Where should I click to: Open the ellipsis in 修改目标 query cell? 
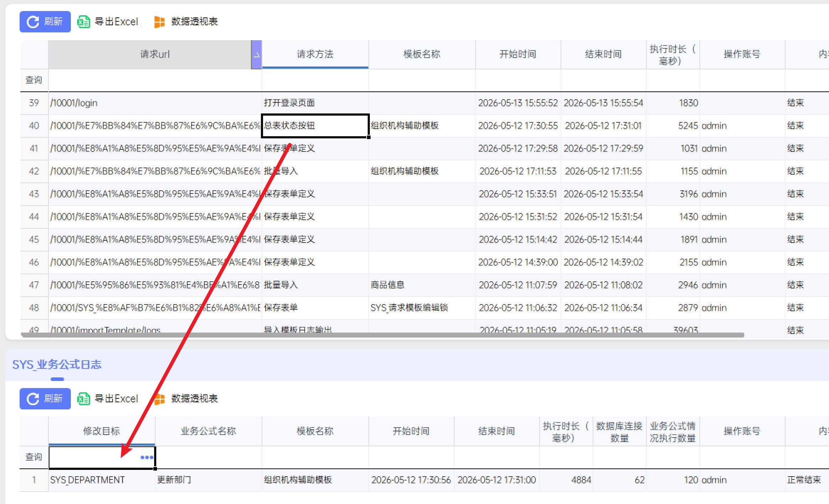147,457
